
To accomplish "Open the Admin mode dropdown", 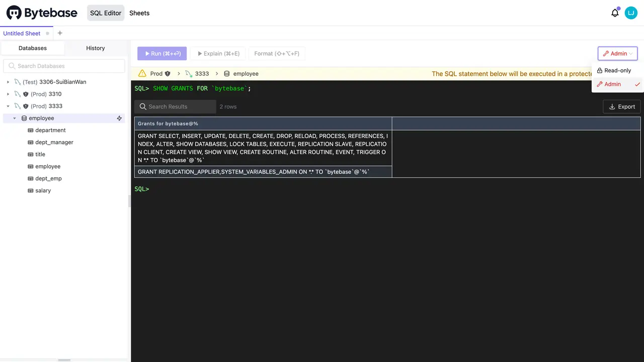I will tap(617, 53).
